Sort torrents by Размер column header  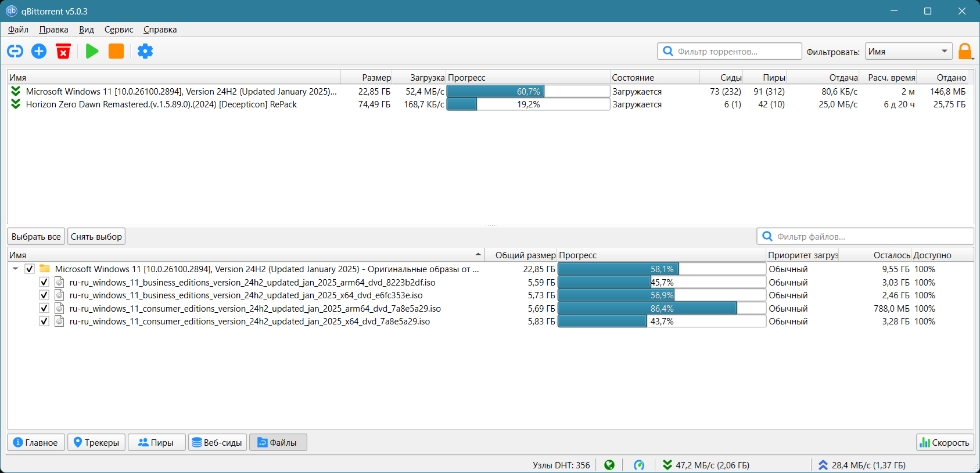[x=367, y=78]
